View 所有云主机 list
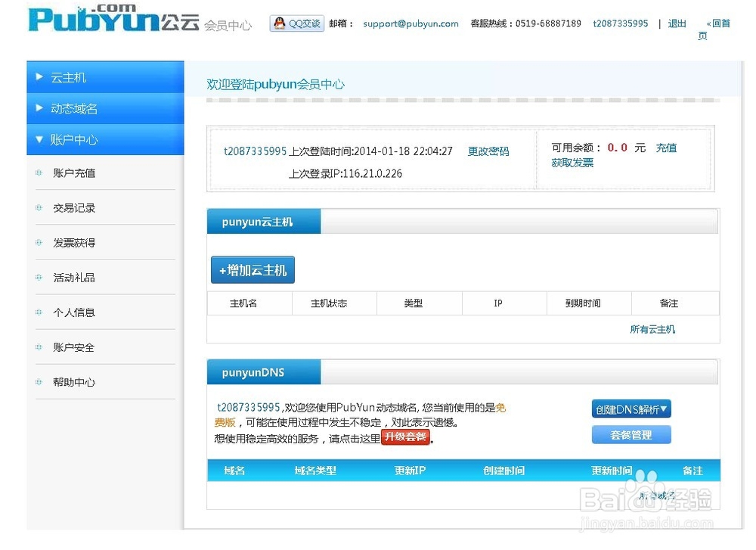Viewport: 756px width, 550px height. (652, 329)
